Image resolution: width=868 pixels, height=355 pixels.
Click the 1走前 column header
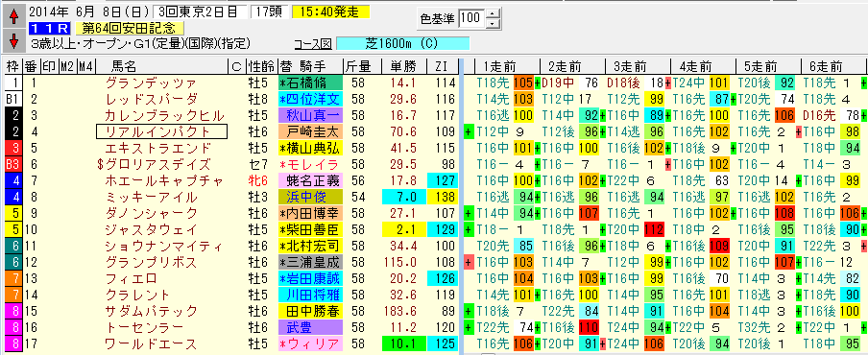507,67
